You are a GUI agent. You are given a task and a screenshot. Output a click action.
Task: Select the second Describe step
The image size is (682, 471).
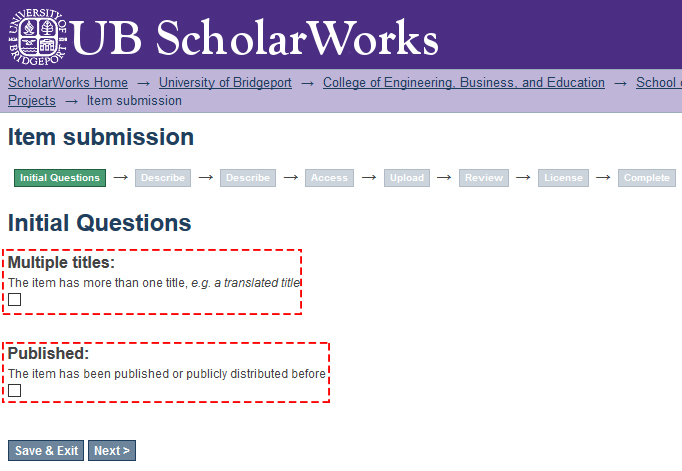click(248, 178)
